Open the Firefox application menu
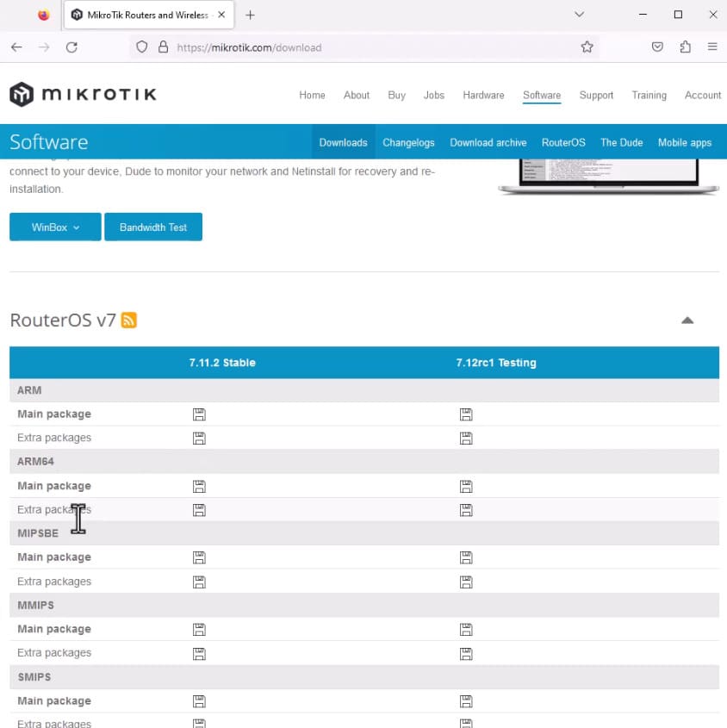Viewport: 727px width, 728px height. (x=712, y=47)
